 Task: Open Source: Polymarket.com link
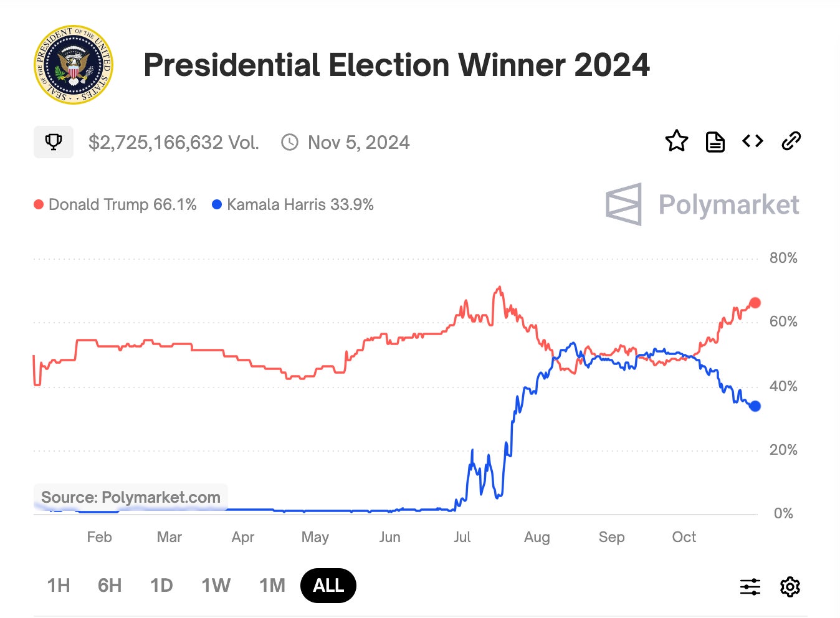click(130, 497)
